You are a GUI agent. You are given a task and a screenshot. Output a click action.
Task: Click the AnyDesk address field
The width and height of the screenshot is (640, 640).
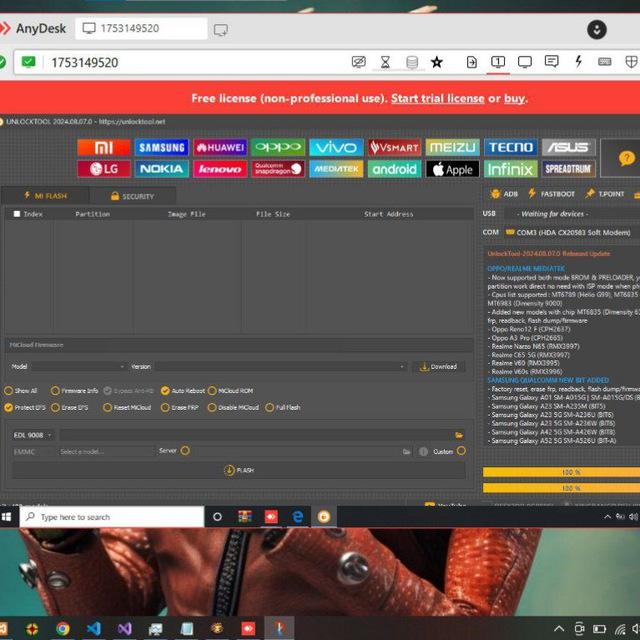click(x=196, y=62)
